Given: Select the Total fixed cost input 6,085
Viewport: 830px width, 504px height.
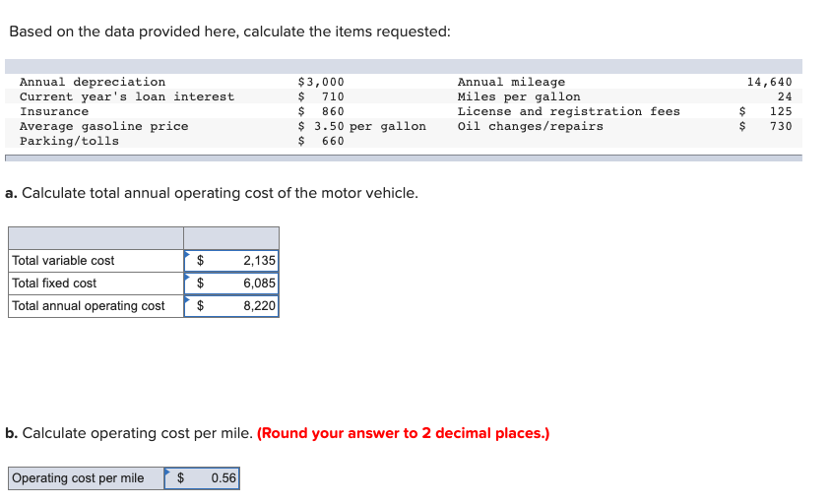Looking at the screenshot, I should (231, 283).
